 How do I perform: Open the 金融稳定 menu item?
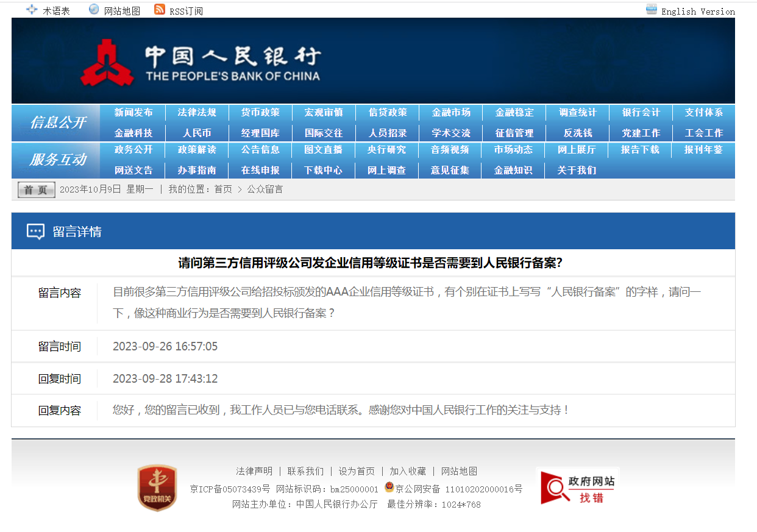[x=514, y=113]
